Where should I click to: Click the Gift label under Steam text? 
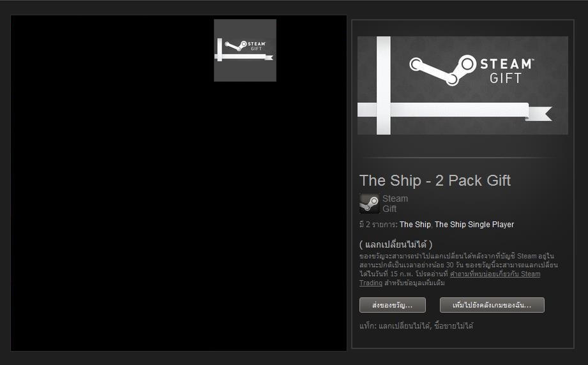(x=389, y=209)
